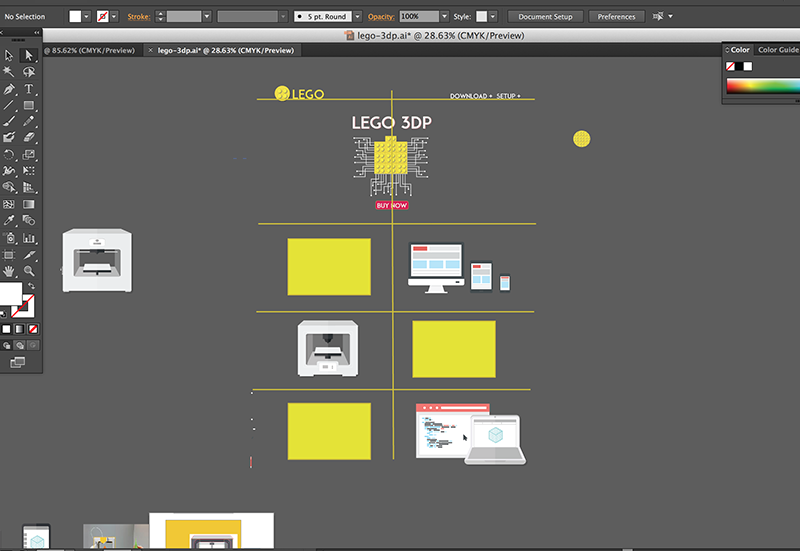Click the Preferences button
The height and width of the screenshot is (551, 800).
[616, 16]
